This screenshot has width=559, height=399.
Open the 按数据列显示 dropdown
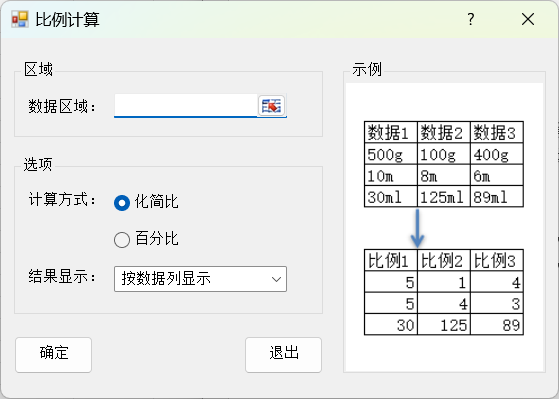(200, 279)
